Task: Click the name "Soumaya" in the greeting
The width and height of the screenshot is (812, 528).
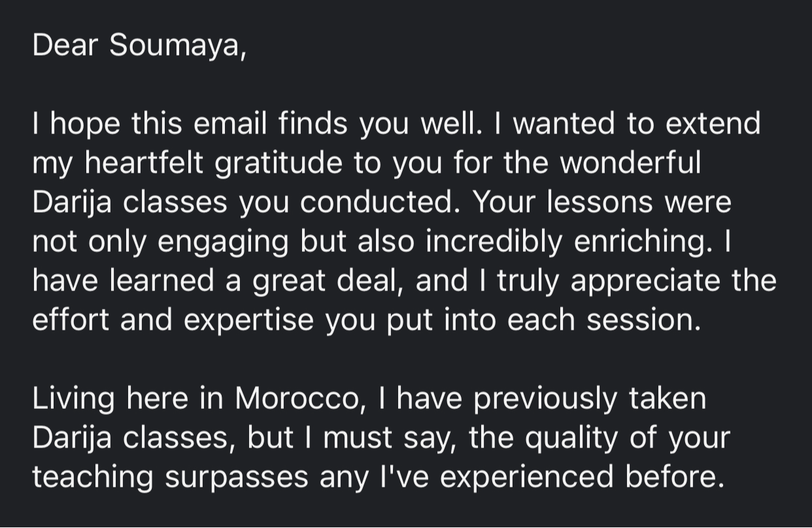Action: click(x=175, y=45)
